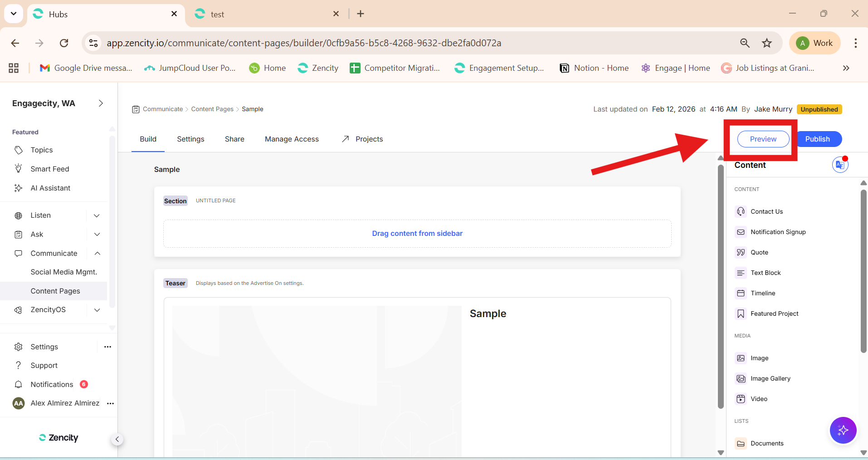Open Notifications bell in sidebar
This screenshot has width=868, height=460.
pos(19,384)
